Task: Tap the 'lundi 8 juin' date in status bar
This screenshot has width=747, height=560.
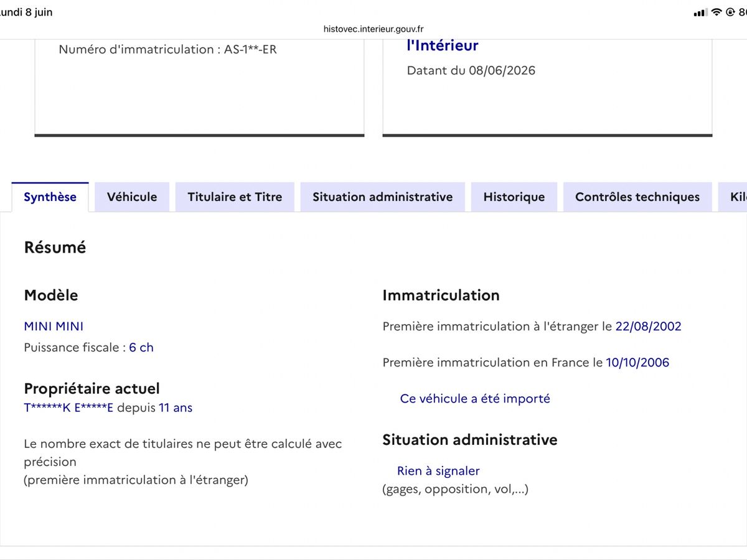Action: [26, 12]
